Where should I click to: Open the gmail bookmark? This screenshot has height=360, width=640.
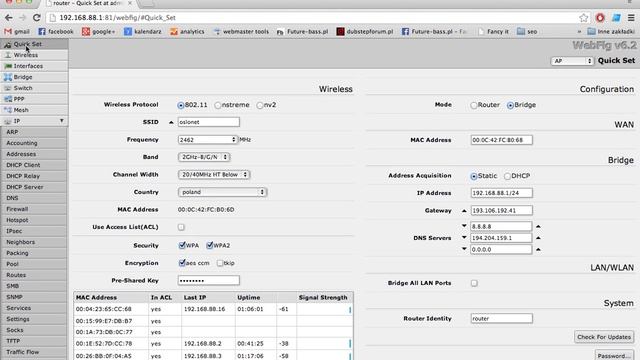click(17, 31)
